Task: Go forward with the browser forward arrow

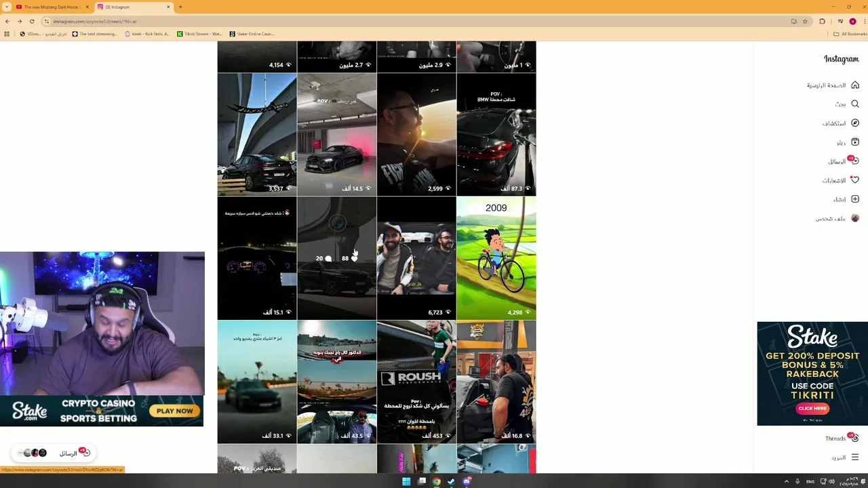Action: point(20,21)
